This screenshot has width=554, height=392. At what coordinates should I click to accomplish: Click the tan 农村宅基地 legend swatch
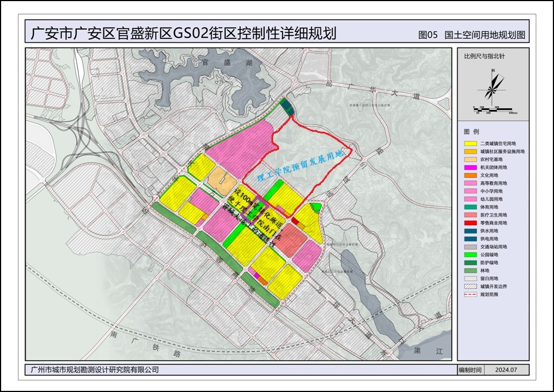click(x=470, y=160)
